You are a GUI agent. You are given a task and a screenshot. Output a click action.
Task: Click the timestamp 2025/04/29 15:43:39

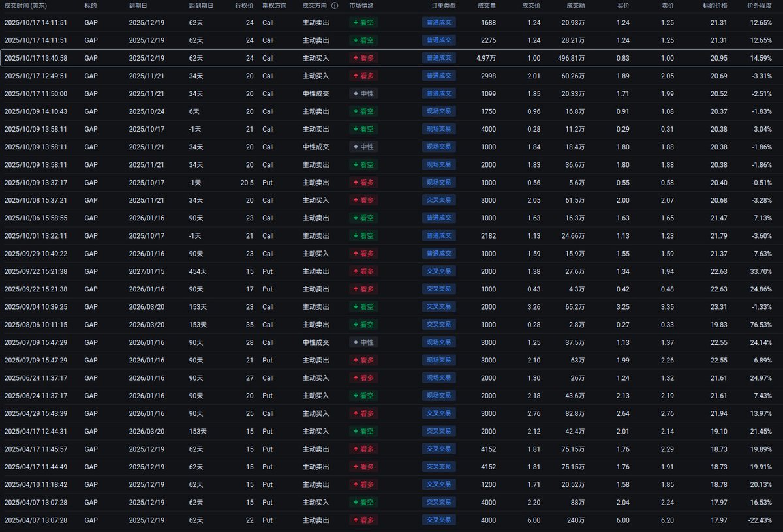point(36,413)
